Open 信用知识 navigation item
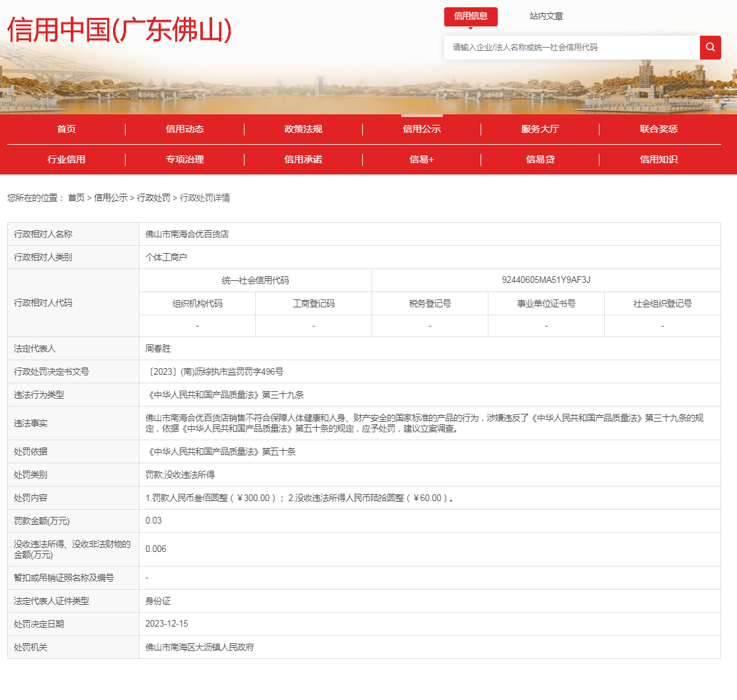 point(658,159)
